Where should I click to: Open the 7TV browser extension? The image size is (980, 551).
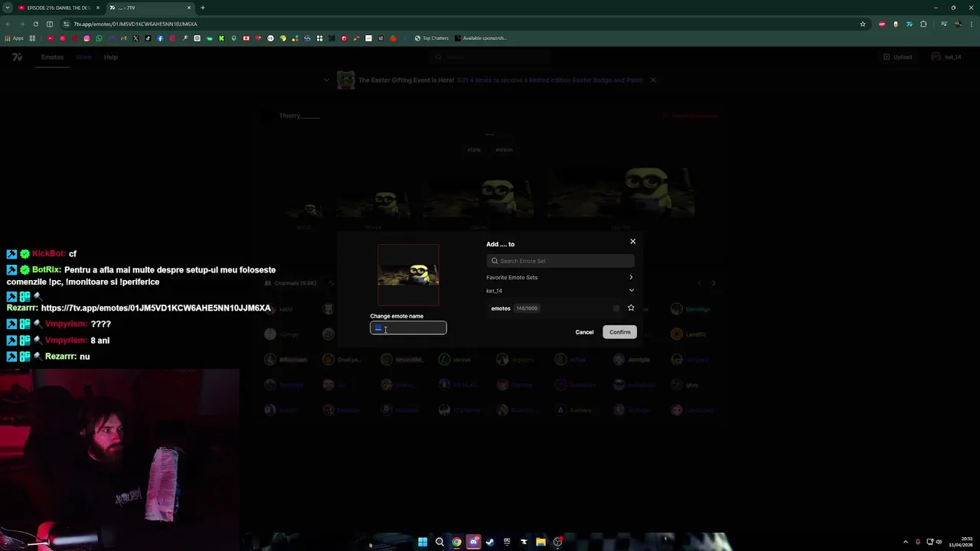pos(910,24)
